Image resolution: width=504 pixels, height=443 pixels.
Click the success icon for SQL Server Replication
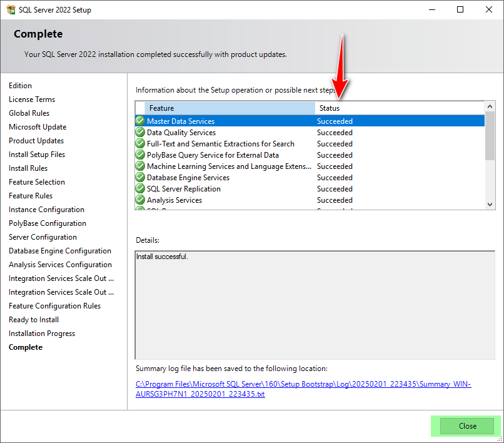139,188
